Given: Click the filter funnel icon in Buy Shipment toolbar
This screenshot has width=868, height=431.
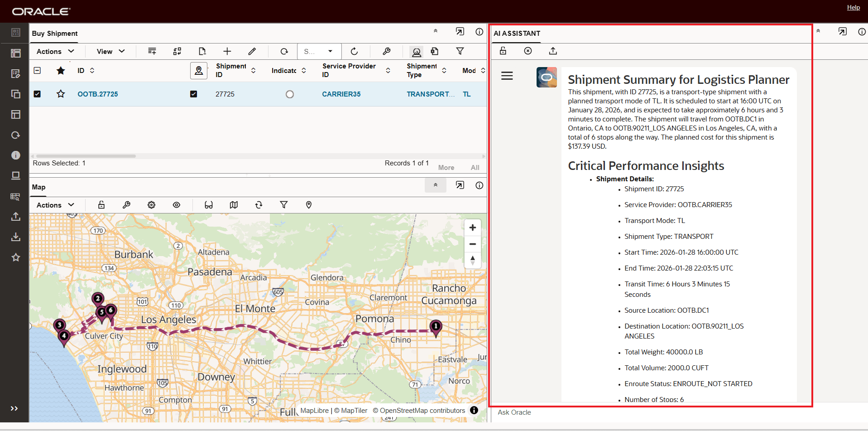Looking at the screenshot, I should point(460,51).
